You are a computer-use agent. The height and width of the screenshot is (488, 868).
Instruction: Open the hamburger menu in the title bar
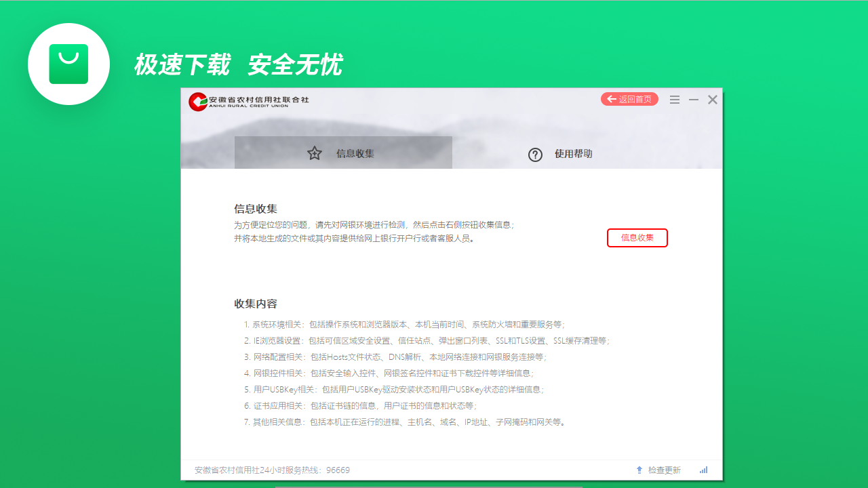674,99
